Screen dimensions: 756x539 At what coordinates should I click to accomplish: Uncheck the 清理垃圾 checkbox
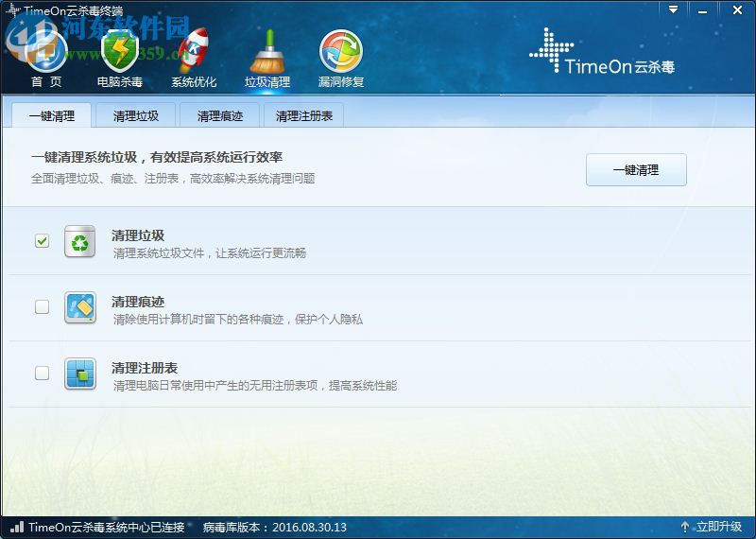coord(42,240)
